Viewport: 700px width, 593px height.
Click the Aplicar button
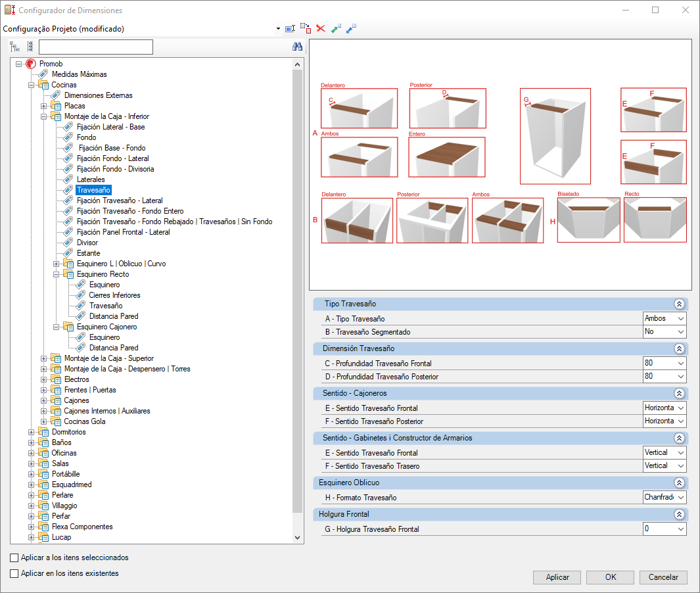(x=557, y=577)
